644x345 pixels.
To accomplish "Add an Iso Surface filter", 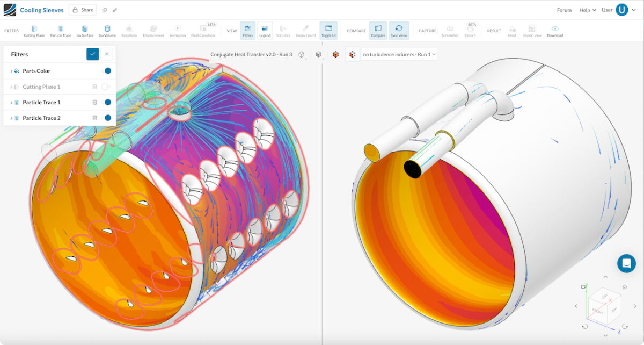I will pos(85,31).
